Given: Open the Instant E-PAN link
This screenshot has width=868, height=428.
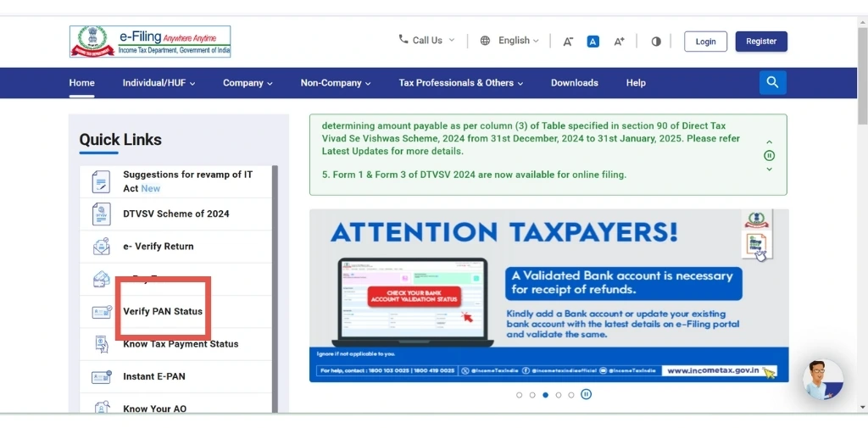Looking at the screenshot, I should click(154, 376).
